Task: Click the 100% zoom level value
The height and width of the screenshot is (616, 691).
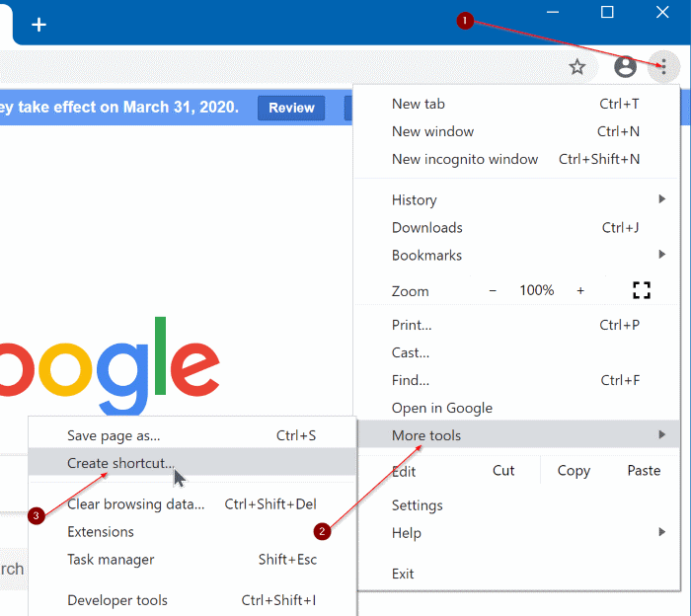Action: pyautogui.click(x=536, y=290)
